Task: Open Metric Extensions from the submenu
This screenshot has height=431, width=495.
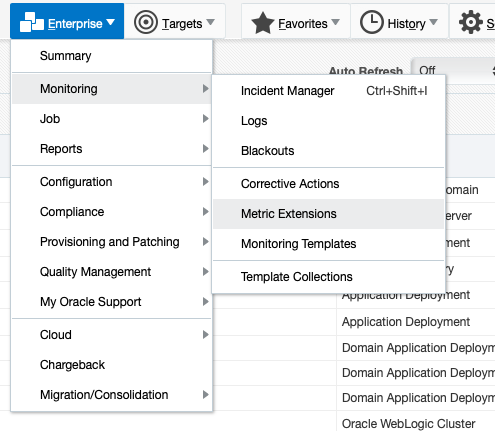Action: click(x=328, y=214)
